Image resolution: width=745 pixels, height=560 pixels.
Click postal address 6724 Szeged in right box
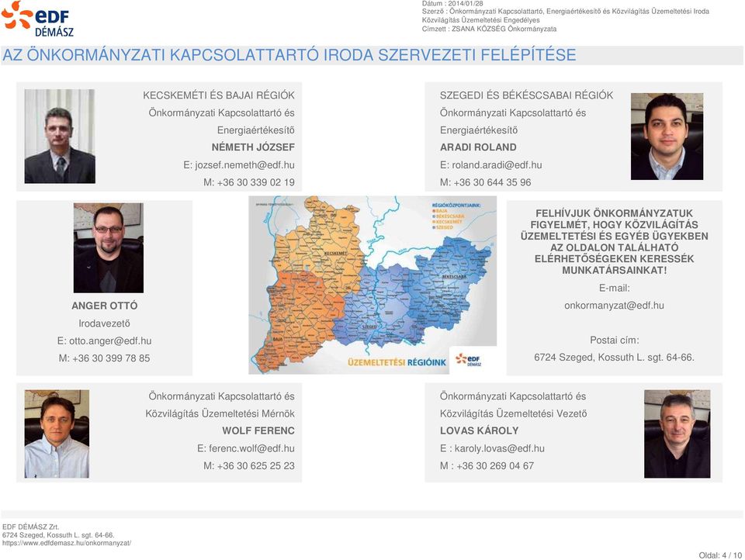tap(614, 358)
